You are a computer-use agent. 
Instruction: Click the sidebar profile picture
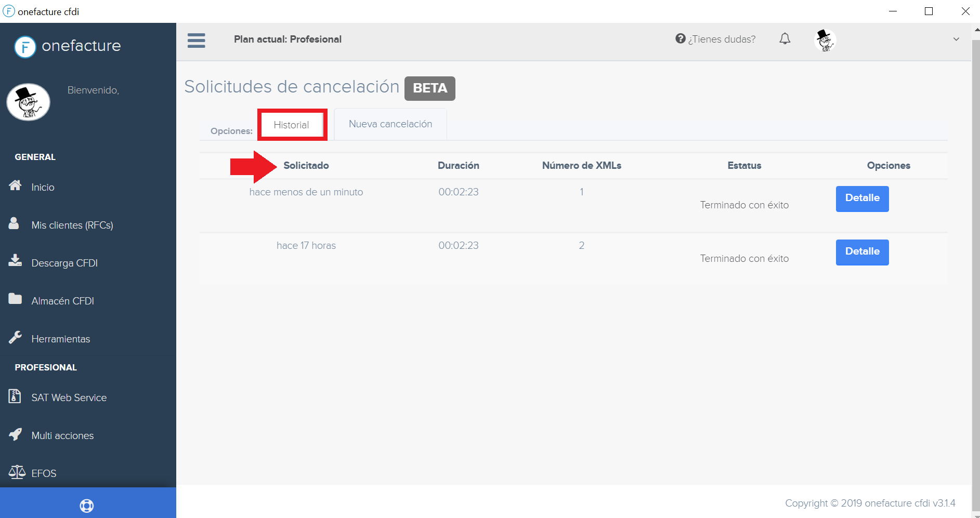(x=29, y=102)
